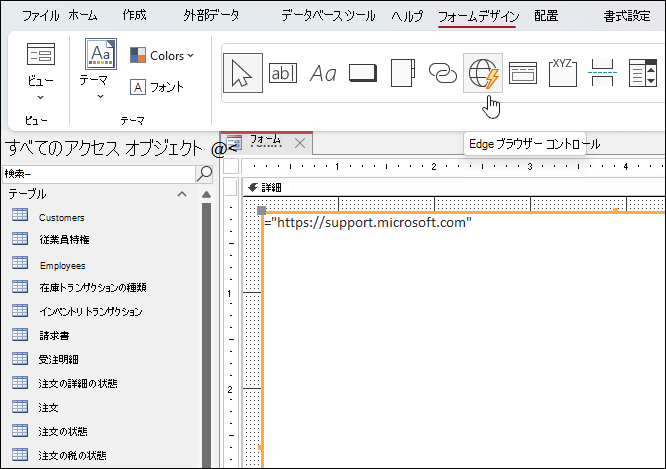The image size is (666, 469).
Task: Click the 受注明細 table icon
Action: pyautogui.click(x=20, y=358)
